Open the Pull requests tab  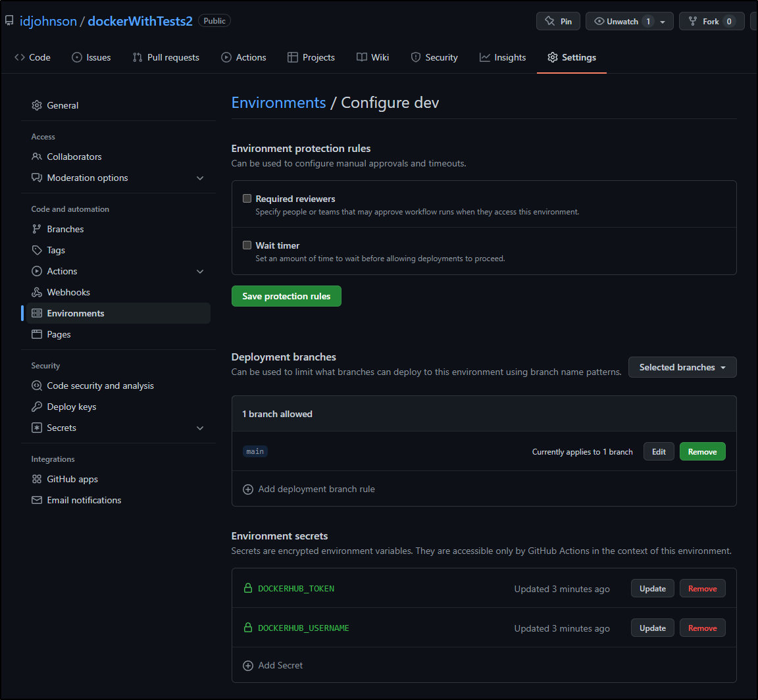coord(166,57)
